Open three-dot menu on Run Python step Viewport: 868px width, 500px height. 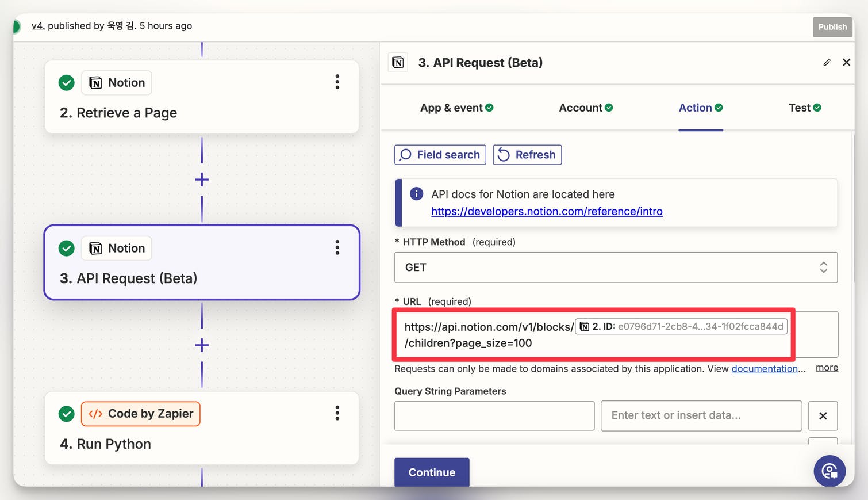pyautogui.click(x=337, y=413)
